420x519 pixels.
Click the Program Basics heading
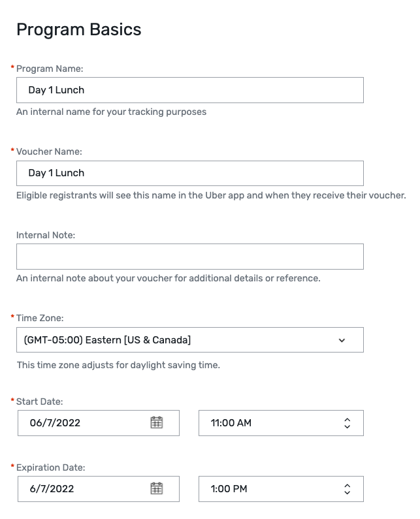tap(78, 29)
